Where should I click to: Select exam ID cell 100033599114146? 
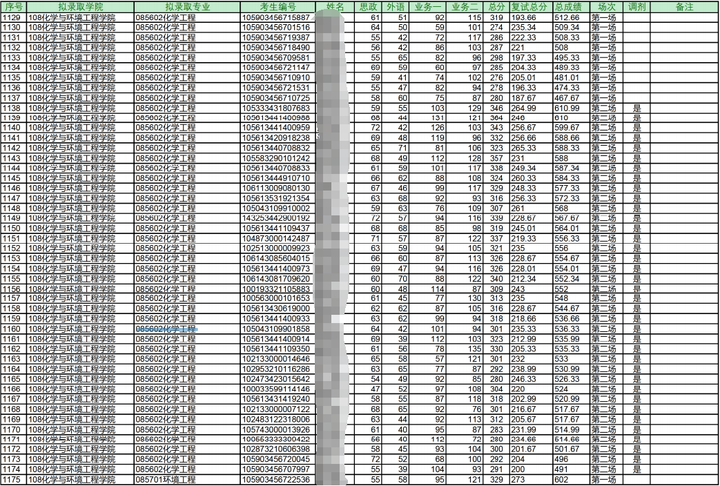pyautogui.click(x=278, y=389)
